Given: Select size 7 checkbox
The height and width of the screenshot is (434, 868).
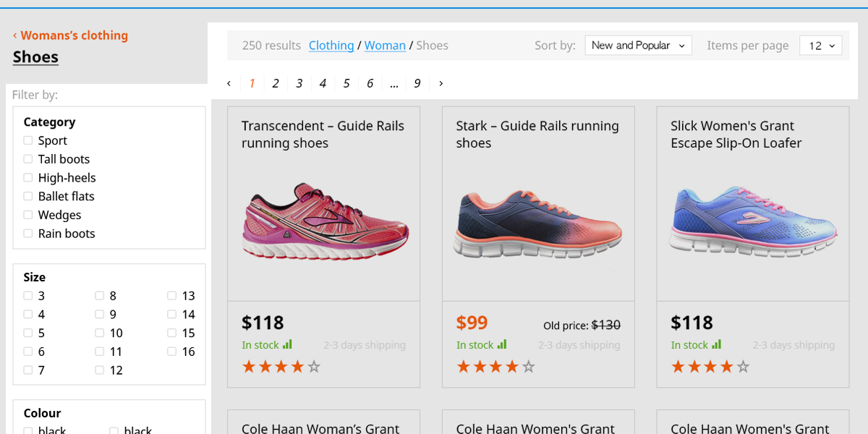Looking at the screenshot, I should click(x=28, y=370).
